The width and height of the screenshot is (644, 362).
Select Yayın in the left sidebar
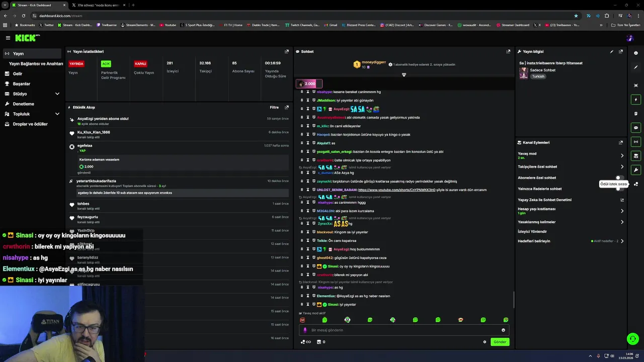(32, 53)
